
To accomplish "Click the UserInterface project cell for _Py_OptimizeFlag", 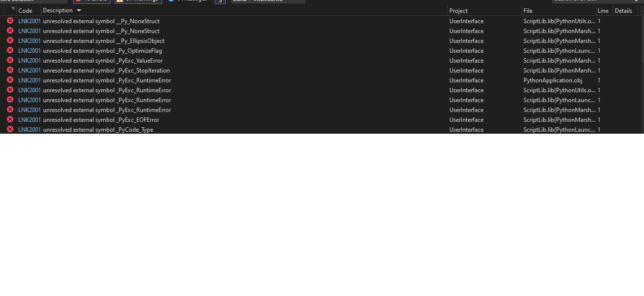I will point(466,51).
